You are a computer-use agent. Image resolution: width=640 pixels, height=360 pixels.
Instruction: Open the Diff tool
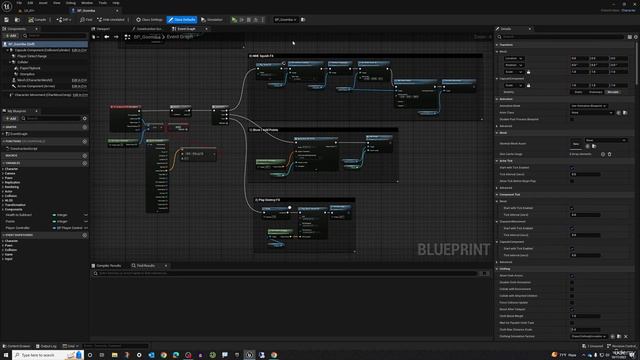64,20
